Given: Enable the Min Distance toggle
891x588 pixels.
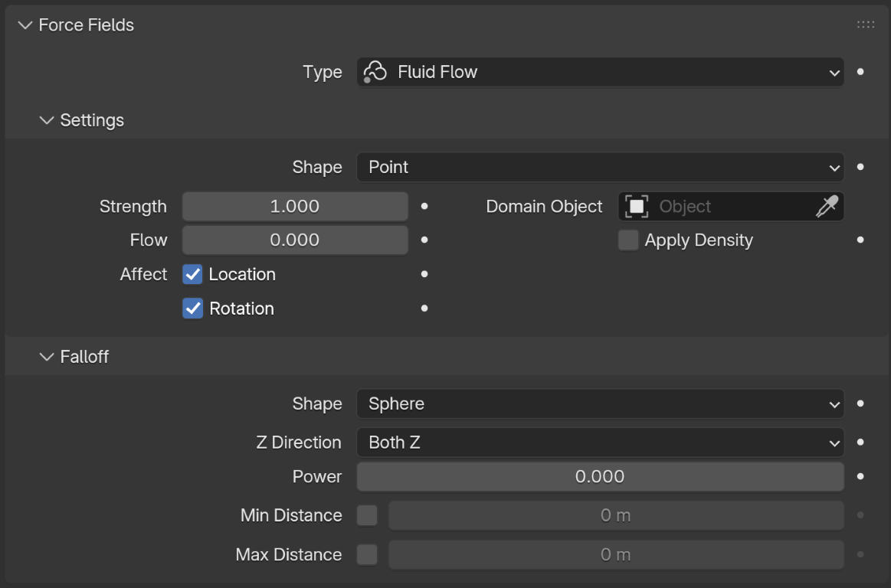Looking at the screenshot, I should (x=367, y=515).
